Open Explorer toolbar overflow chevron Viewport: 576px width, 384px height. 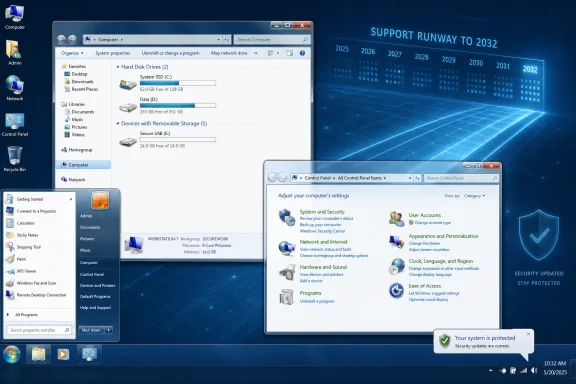click(x=256, y=53)
